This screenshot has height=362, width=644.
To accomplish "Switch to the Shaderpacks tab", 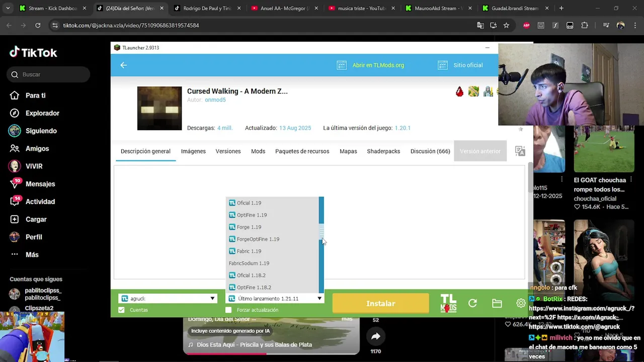I will (x=383, y=151).
